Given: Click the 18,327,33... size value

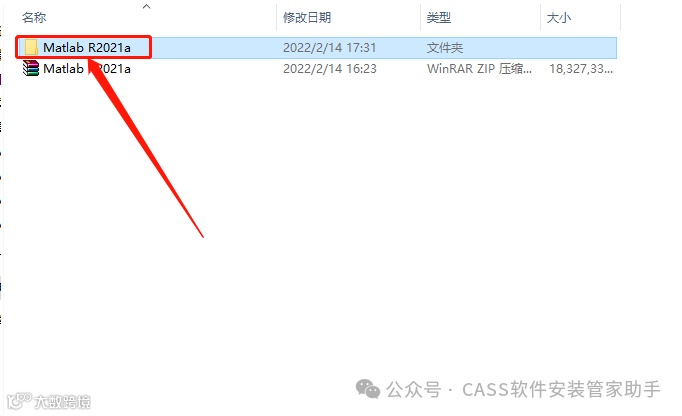Looking at the screenshot, I should point(581,69).
